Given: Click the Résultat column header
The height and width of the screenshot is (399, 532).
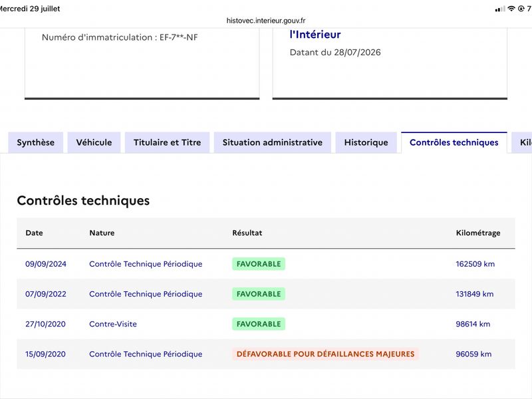Looking at the screenshot, I should 247,233.
